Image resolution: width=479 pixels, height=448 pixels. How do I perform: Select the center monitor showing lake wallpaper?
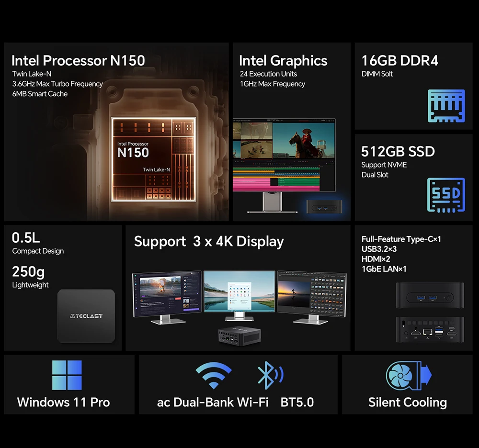click(x=239, y=292)
